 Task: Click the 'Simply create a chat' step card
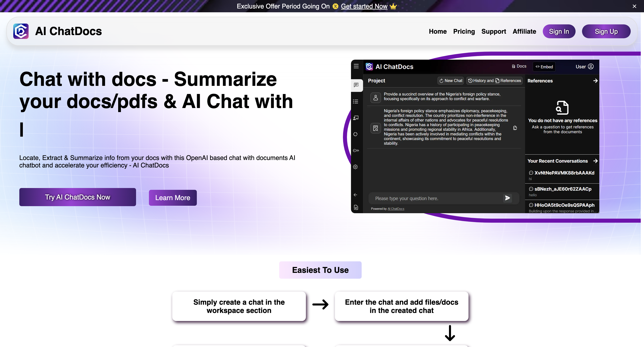click(x=239, y=306)
